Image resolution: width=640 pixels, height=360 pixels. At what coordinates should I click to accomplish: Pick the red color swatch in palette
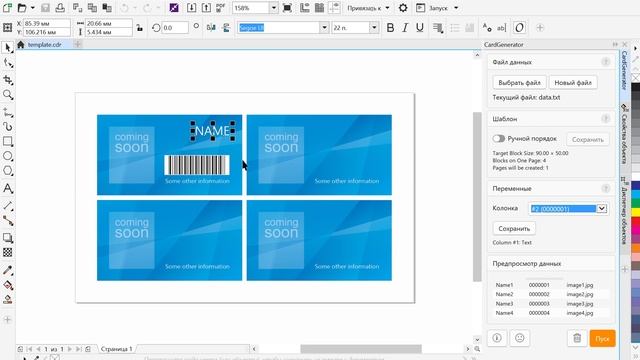point(636,220)
